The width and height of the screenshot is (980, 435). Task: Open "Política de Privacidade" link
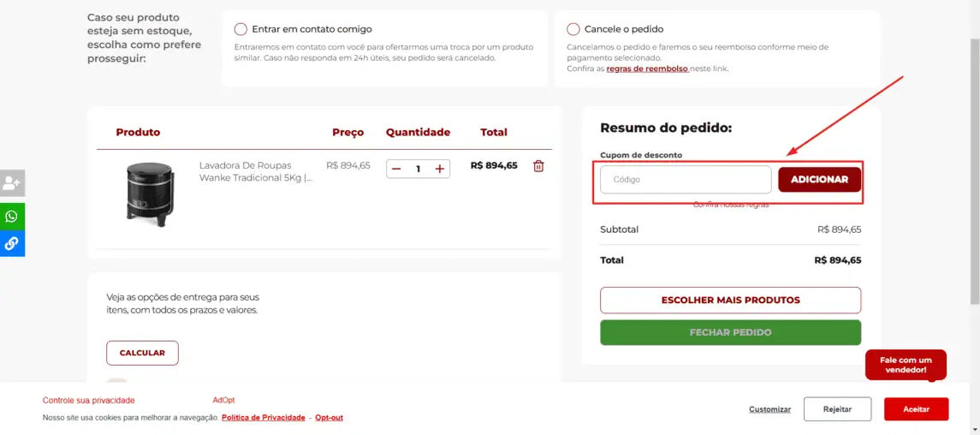click(x=264, y=418)
